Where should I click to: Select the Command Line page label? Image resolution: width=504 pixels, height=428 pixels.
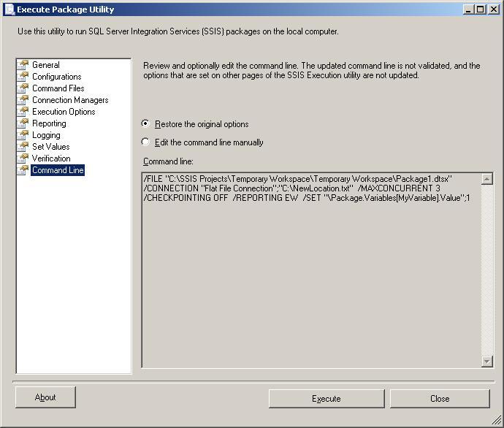point(58,170)
